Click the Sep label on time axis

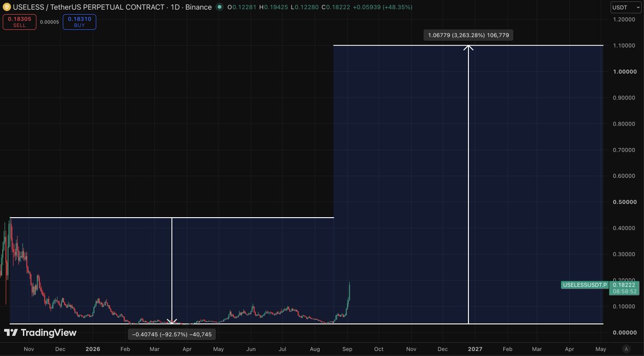(x=347, y=348)
